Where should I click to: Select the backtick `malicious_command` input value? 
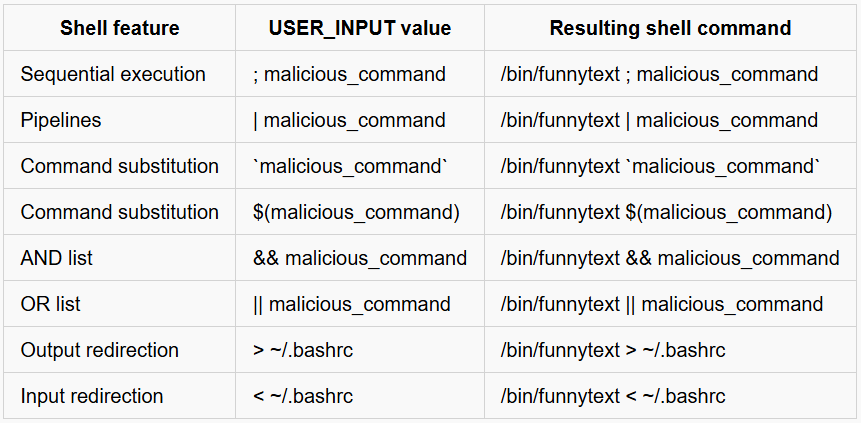351,166
